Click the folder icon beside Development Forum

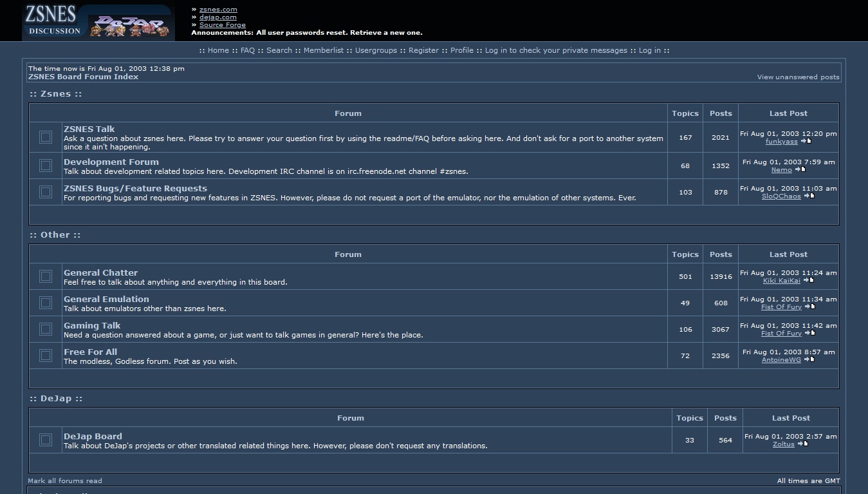click(x=46, y=166)
